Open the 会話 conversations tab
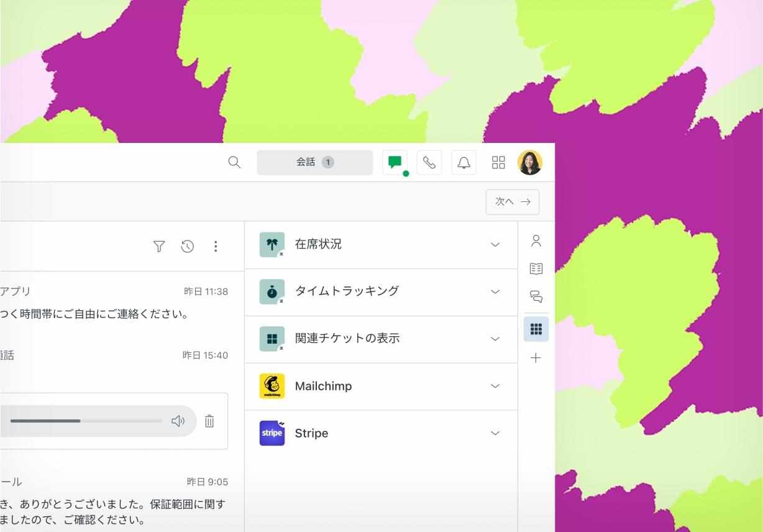The height and width of the screenshot is (532, 763). click(x=315, y=162)
